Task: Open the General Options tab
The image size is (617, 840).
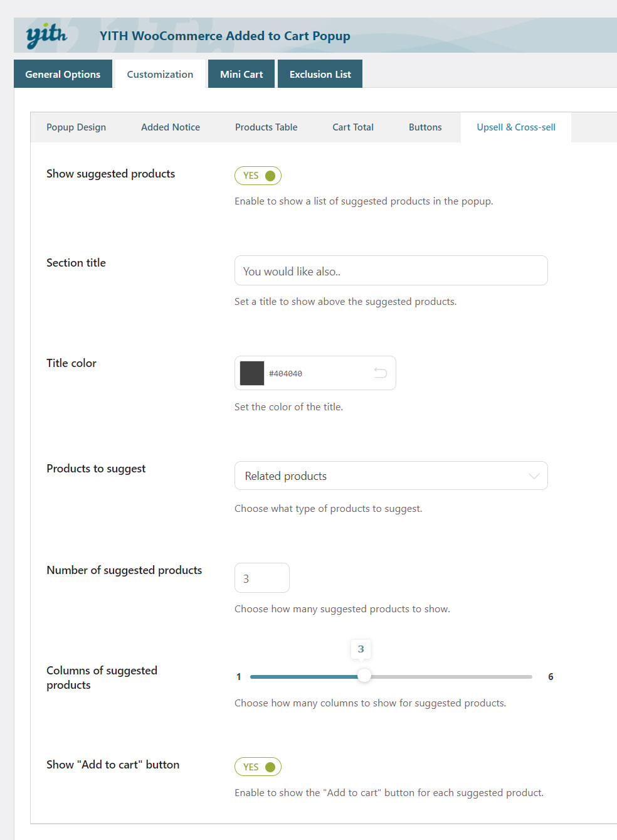Action: [63, 74]
